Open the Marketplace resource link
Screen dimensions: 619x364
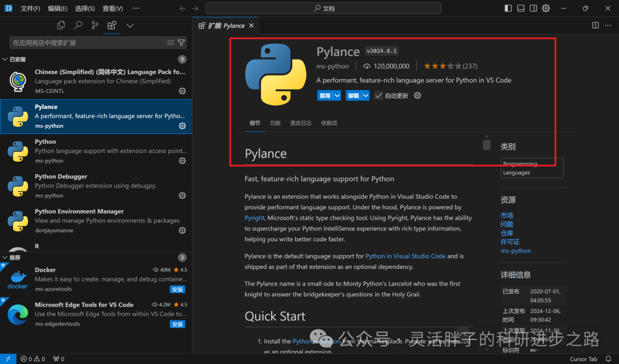click(507, 216)
